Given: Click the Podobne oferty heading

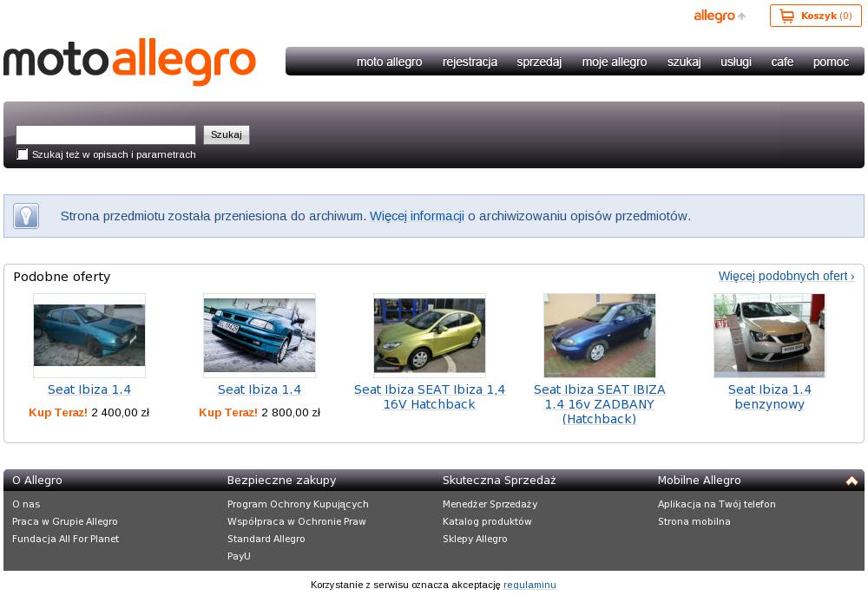Looking at the screenshot, I should pyautogui.click(x=62, y=277).
